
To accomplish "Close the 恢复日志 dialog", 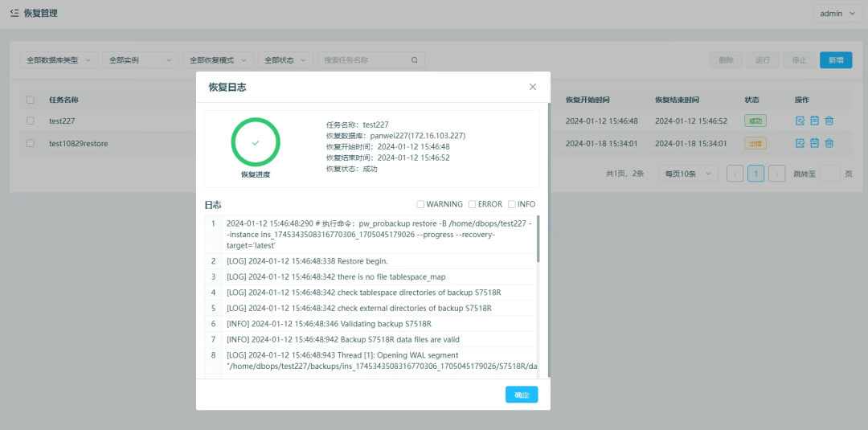I will click(533, 87).
